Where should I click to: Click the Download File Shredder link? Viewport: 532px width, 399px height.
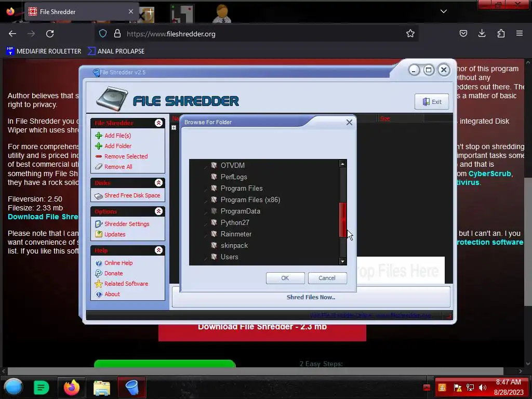pos(43,217)
